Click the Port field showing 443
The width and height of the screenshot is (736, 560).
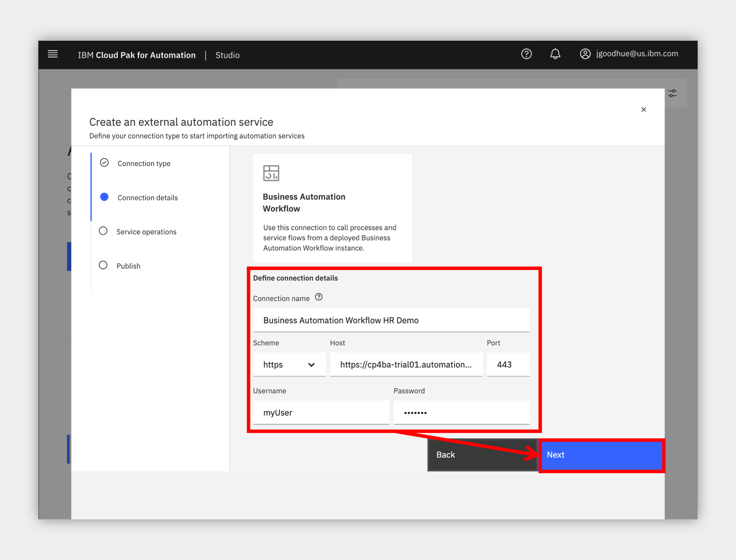[x=508, y=364]
